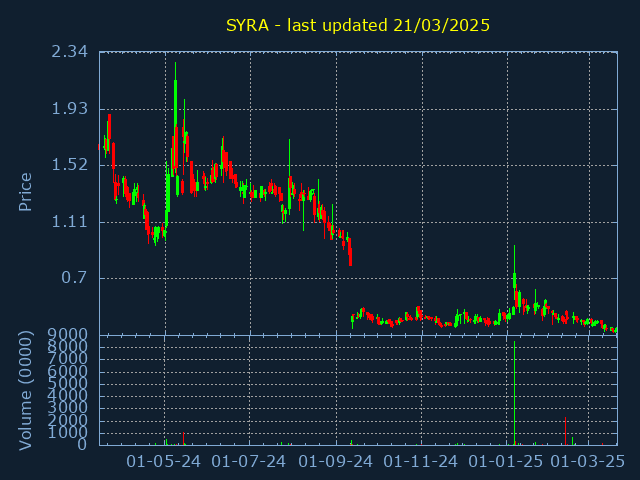
Task: Click the 01-05-24 date label
Action: tap(164, 462)
